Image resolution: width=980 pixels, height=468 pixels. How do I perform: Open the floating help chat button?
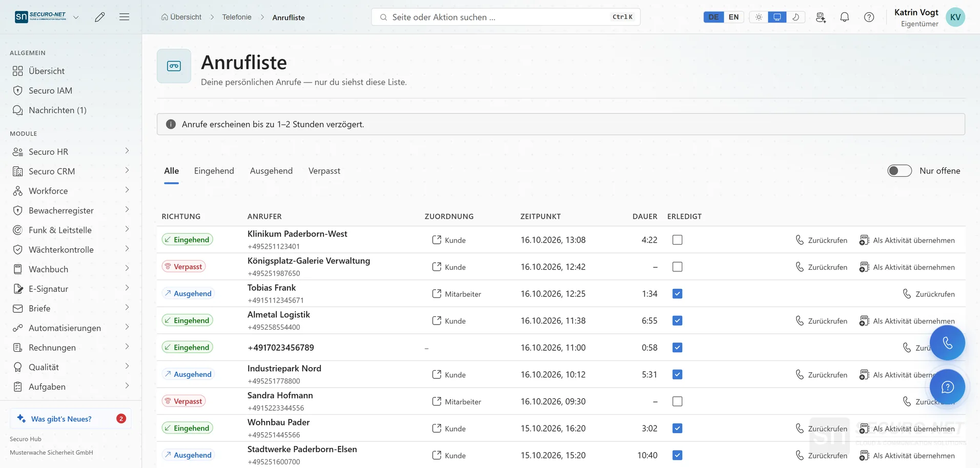(x=947, y=387)
